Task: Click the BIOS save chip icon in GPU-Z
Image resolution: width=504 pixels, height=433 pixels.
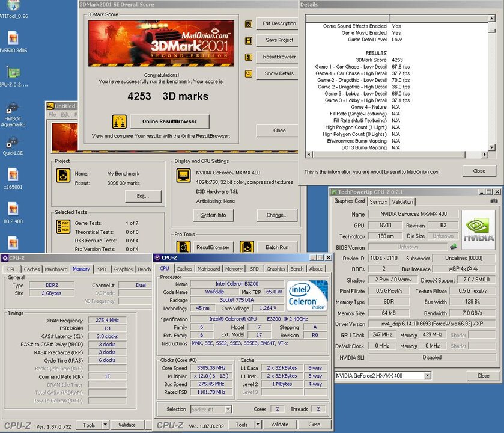Action: tap(453, 247)
